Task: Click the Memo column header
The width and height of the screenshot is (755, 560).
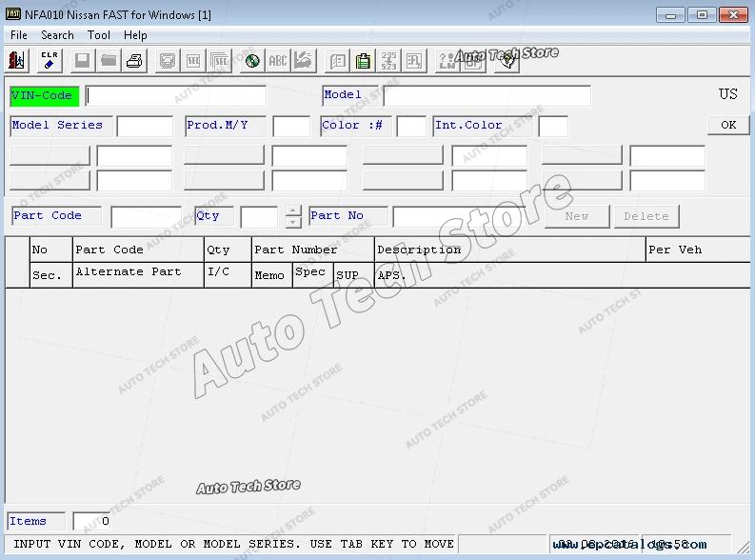Action: [272, 275]
